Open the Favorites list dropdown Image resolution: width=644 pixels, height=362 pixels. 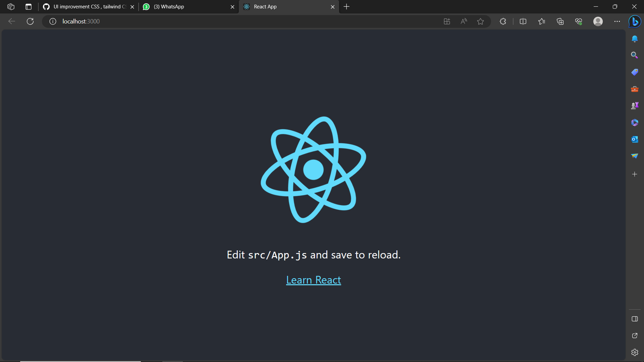tap(542, 21)
